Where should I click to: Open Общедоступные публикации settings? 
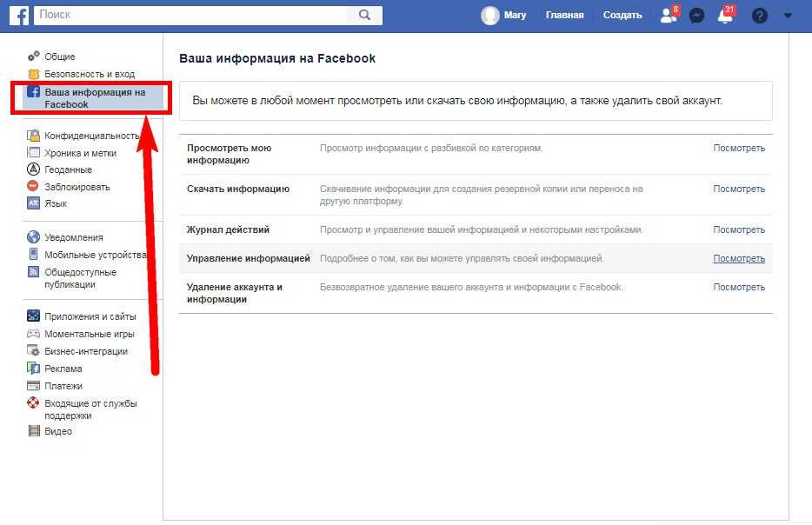pyautogui.click(x=80, y=278)
